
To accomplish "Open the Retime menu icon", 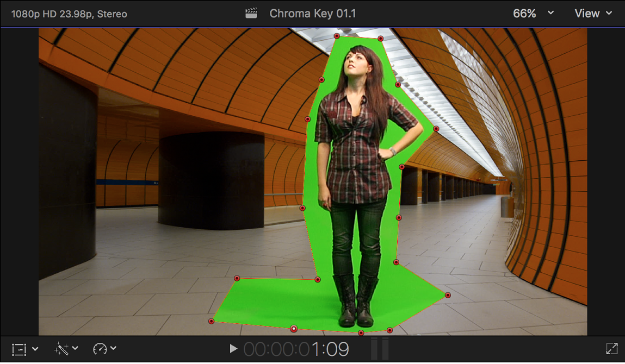I will [x=101, y=349].
